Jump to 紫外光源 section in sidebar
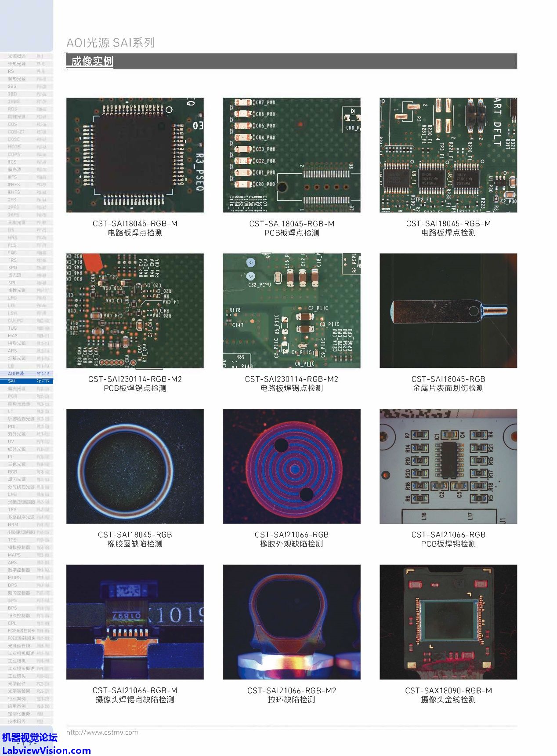 (x=17, y=434)
